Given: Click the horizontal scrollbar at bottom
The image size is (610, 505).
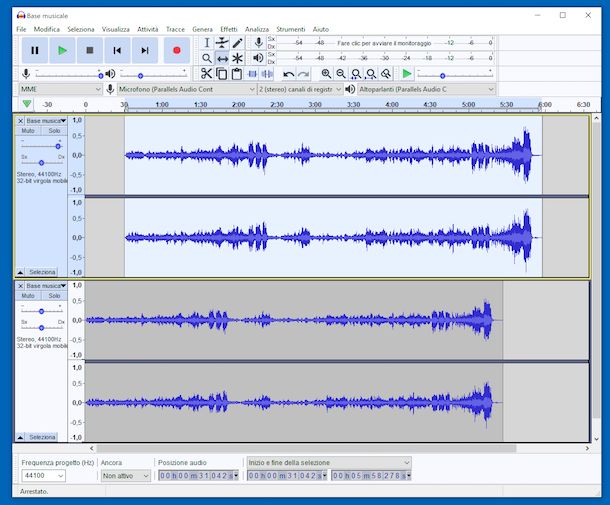Looking at the screenshot, I should coord(305,449).
